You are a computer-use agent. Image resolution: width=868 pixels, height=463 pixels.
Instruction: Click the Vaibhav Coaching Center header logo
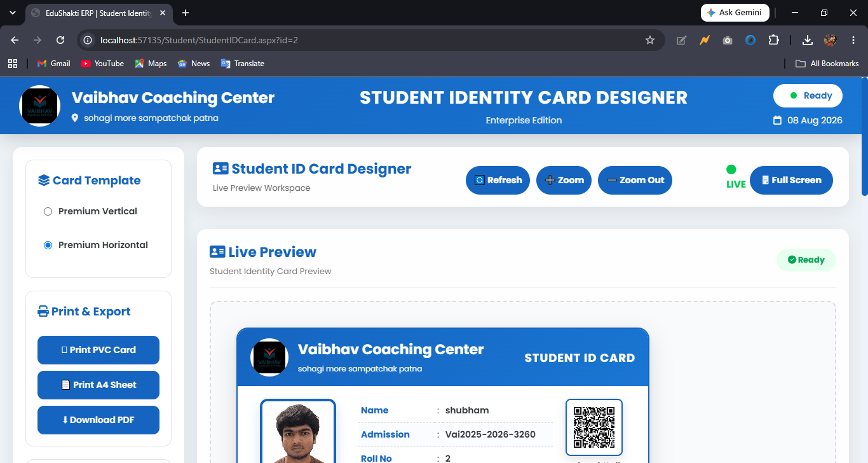coord(39,106)
